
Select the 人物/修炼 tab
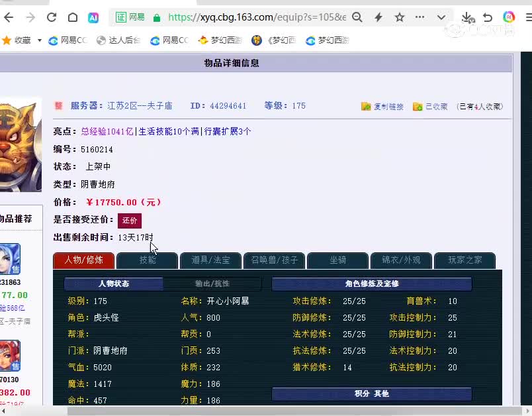[83, 260]
